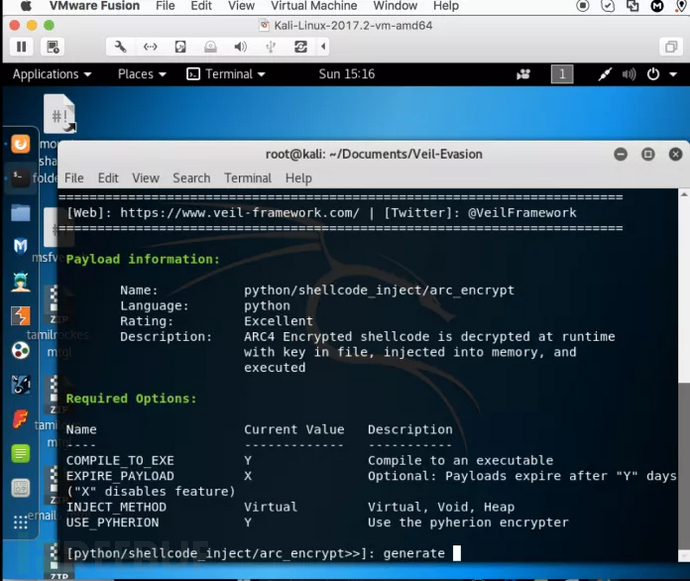
Task: Collapse the VMware device toolbar arrow
Action: pos(323,47)
